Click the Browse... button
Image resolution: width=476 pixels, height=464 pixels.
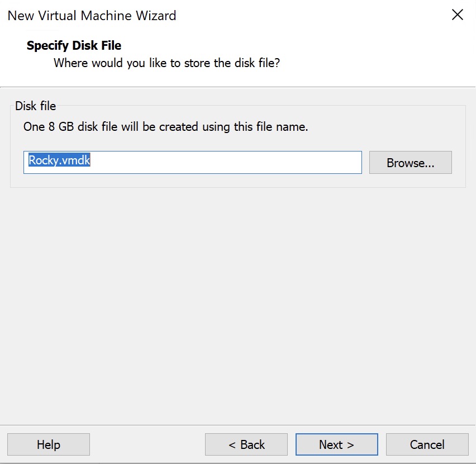[x=410, y=163]
